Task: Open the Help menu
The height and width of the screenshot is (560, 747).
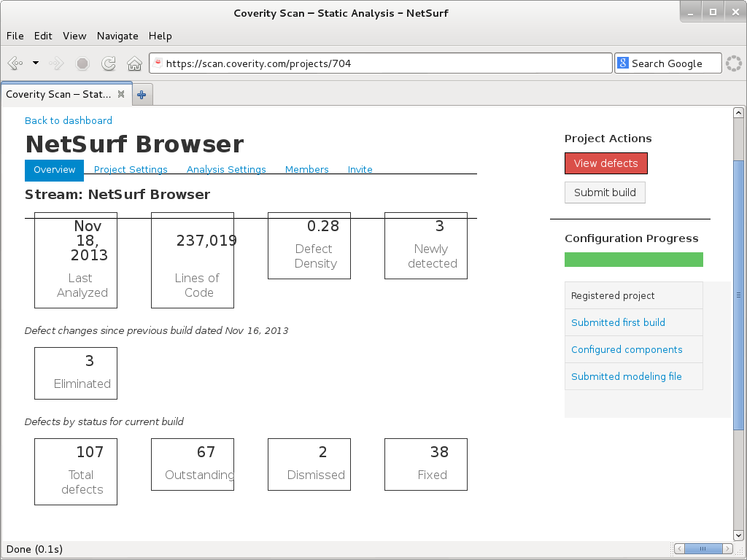Action: pyautogui.click(x=160, y=36)
